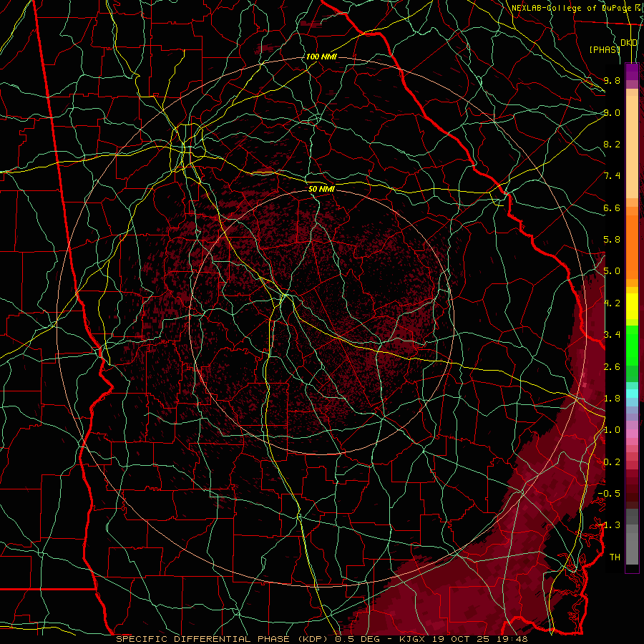Click the -0.5 scale value
Screen dimensions: 644x644
coord(609,493)
